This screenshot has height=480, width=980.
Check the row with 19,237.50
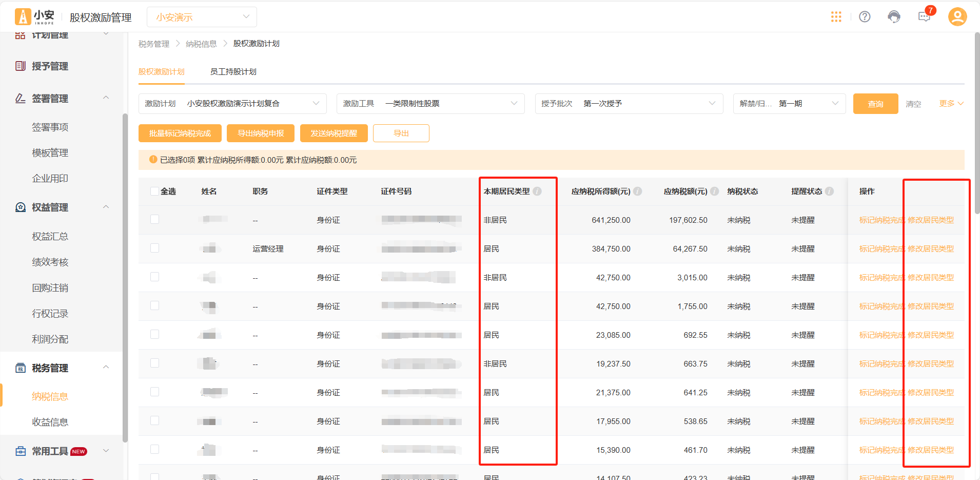click(x=154, y=363)
